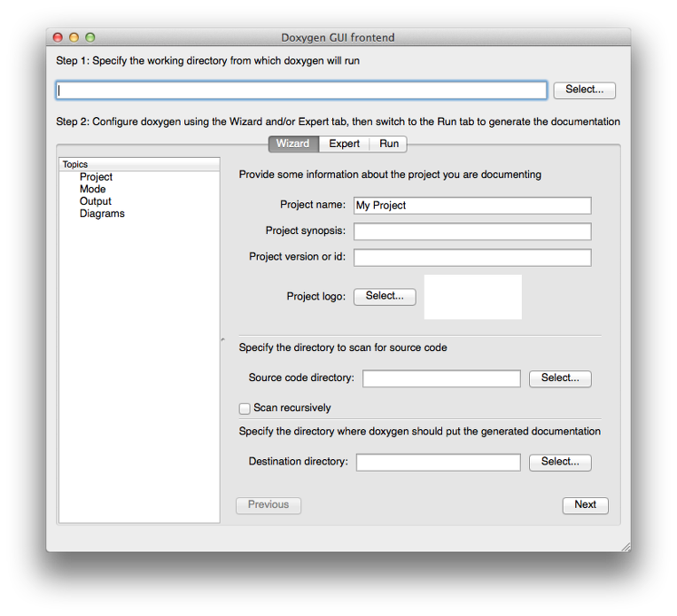677x616 pixels.
Task: Click the working directory input field
Action: pyautogui.click(x=301, y=90)
